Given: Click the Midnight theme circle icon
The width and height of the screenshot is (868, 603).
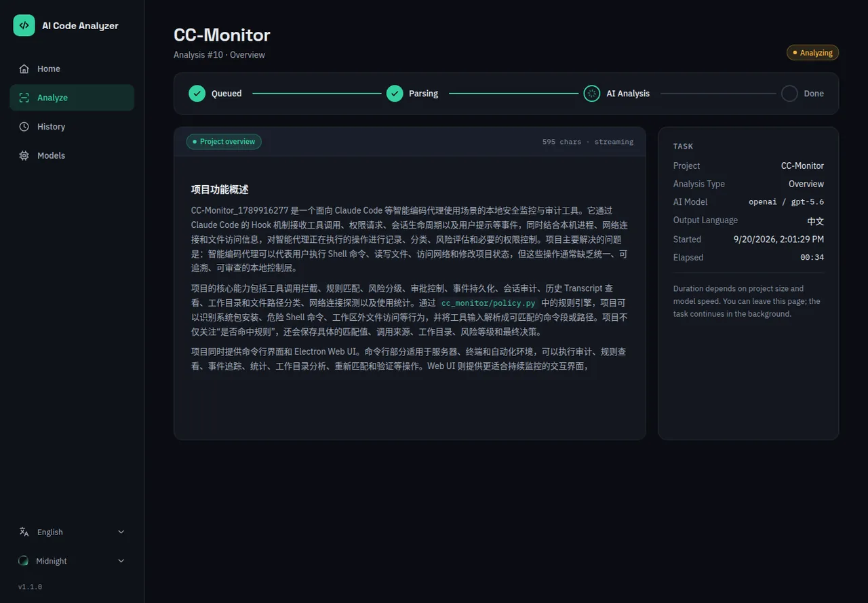Looking at the screenshot, I should pos(23,561).
